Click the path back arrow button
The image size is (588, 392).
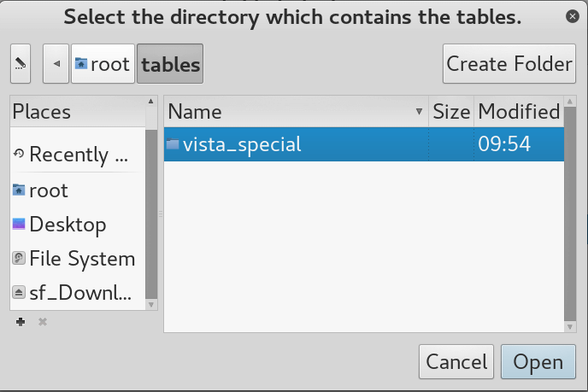point(56,64)
